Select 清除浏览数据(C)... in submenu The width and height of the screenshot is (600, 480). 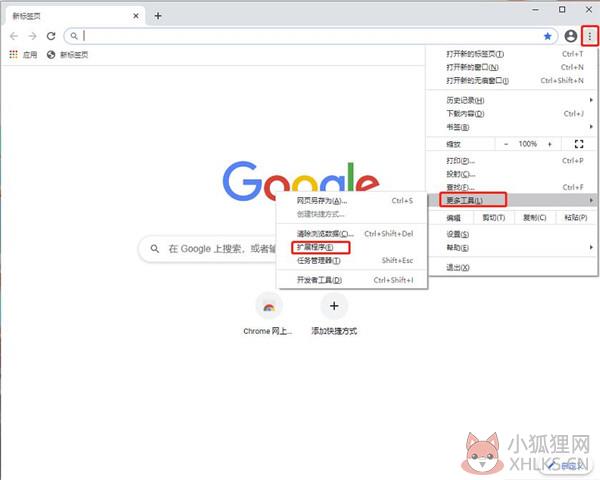pyautogui.click(x=351, y=233)
